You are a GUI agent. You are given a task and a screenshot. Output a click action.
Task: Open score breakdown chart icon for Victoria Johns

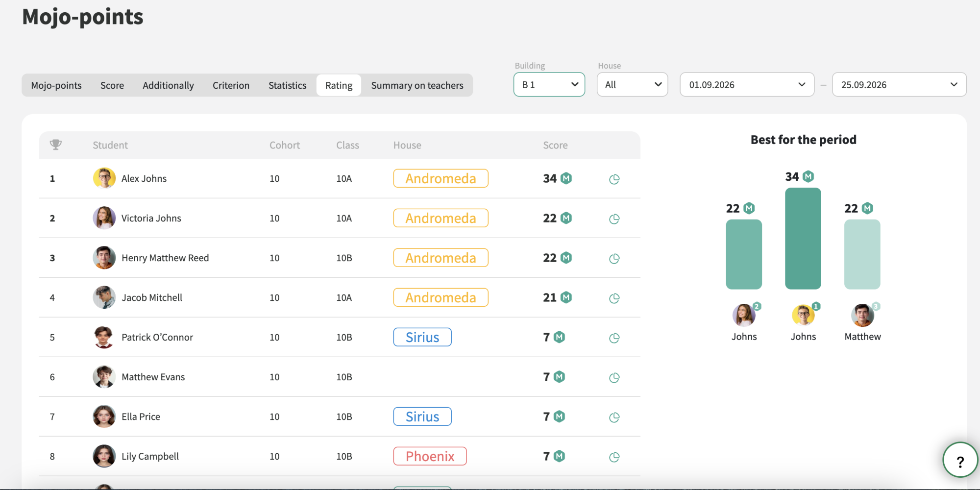(x=614, y=219)
